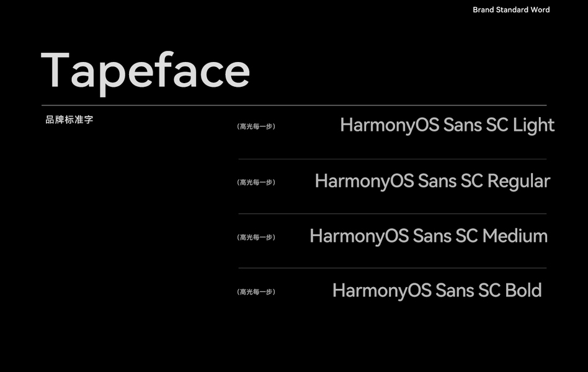Click the word Regular in second font name
Screen dimensions: 588x372
[x=519, y=181]
